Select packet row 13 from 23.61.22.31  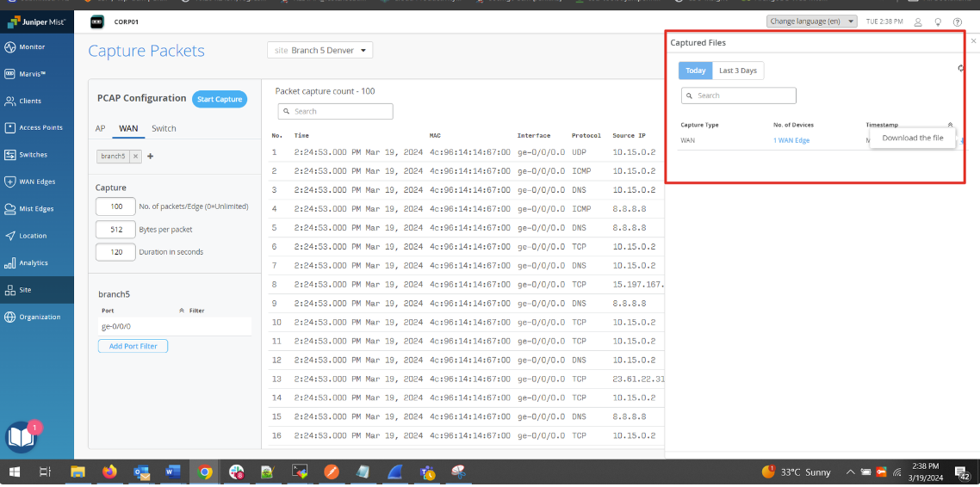[466, 379]
